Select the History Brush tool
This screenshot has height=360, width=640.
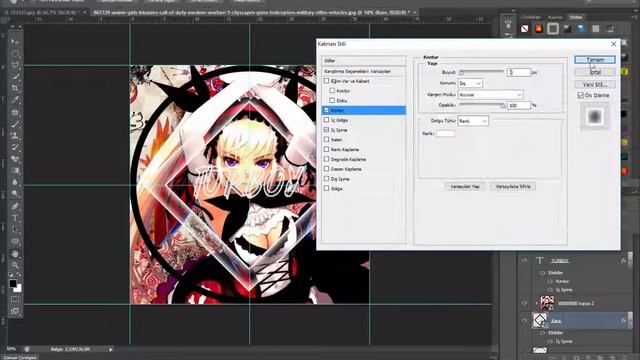(x=15, y=147)
